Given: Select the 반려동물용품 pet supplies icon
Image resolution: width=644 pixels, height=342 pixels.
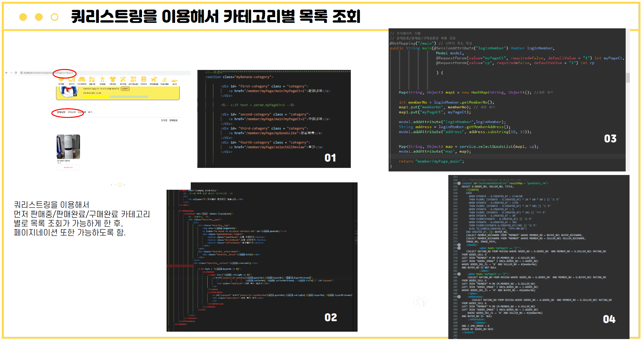Looking at the screenshot, I should click(x=154, y=79).
